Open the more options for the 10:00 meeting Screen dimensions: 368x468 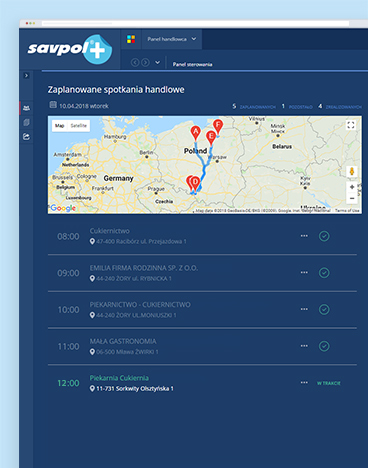tap(304, 309)
